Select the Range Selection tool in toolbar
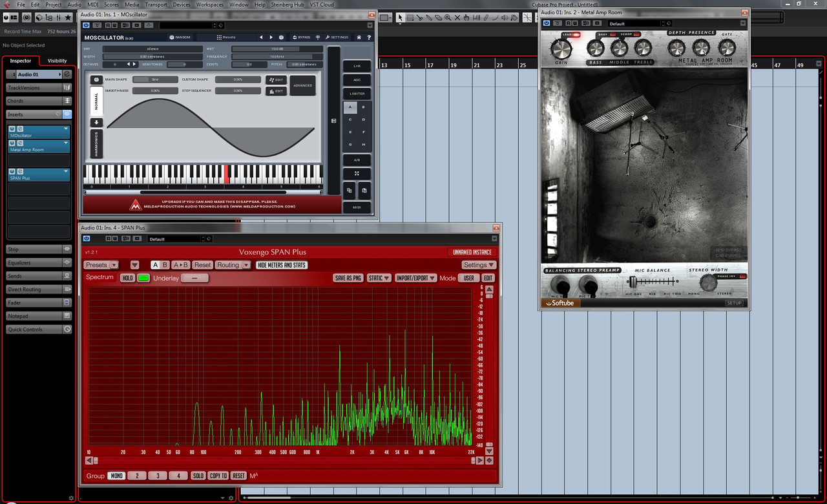This screenshot has height=504, width=827. [410, 17]
